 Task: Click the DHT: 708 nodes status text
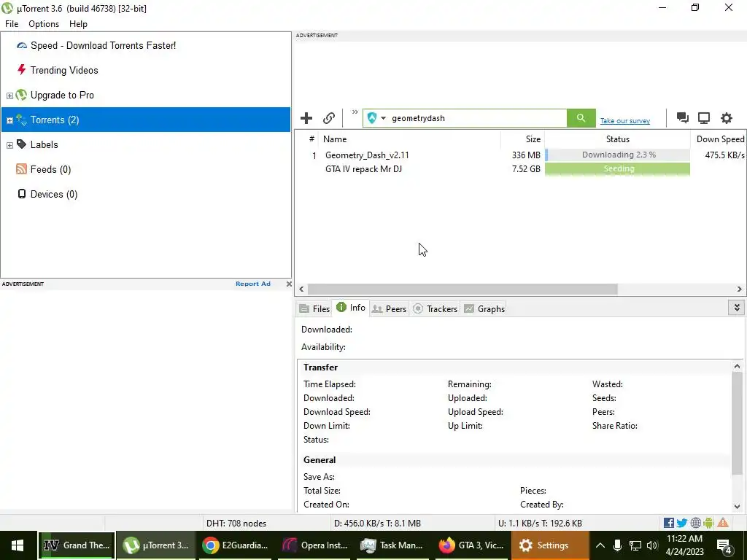click(236, 524)
